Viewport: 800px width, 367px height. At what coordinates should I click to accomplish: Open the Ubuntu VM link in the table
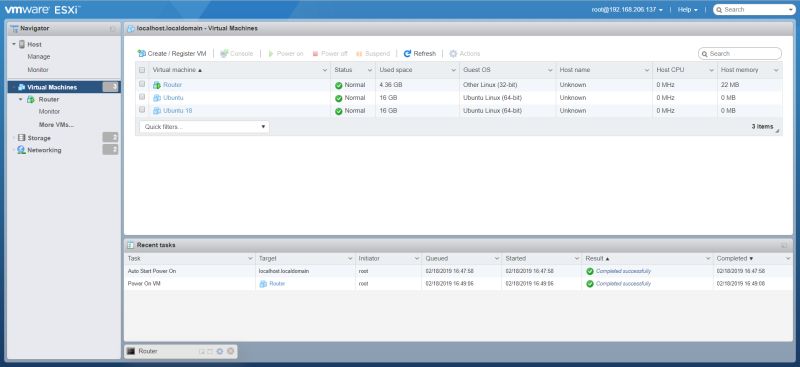tap(173, 97)
